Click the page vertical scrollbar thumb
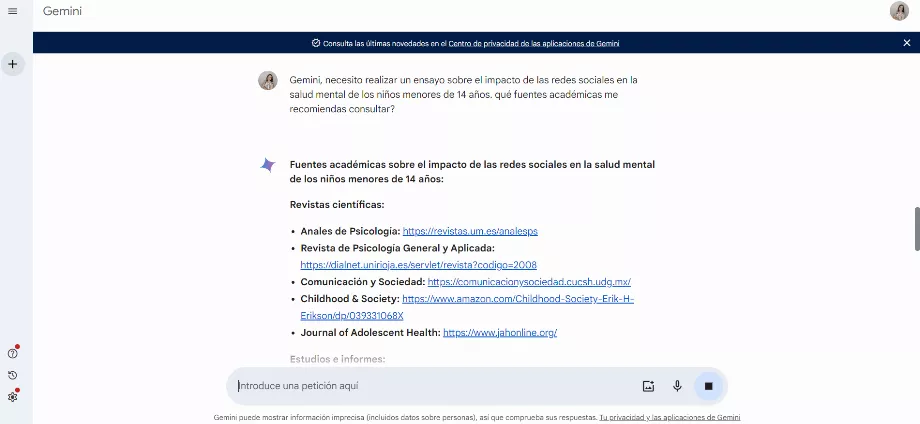This screenshot has height=424, width=920. [917, 229]
